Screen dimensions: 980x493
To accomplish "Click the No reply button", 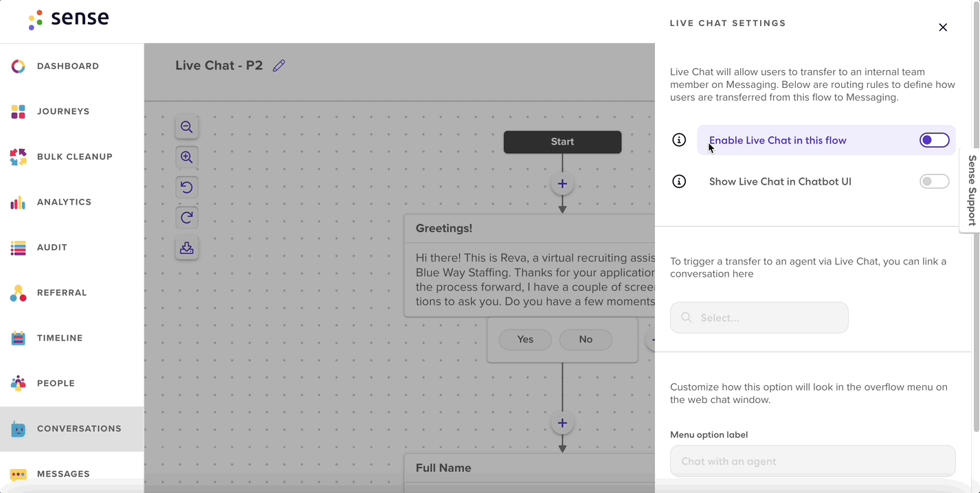I will 586,339.
